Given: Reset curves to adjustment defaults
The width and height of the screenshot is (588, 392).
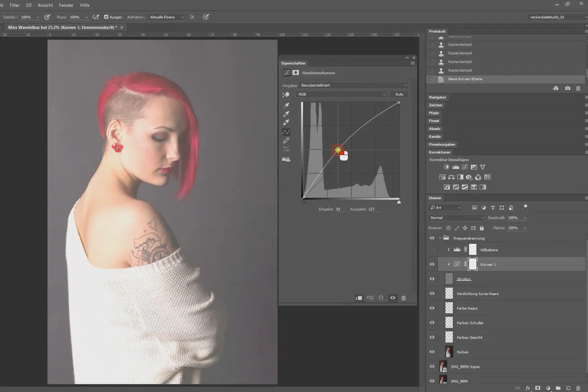Looking at the screenshot, I should tap(381, 298).
